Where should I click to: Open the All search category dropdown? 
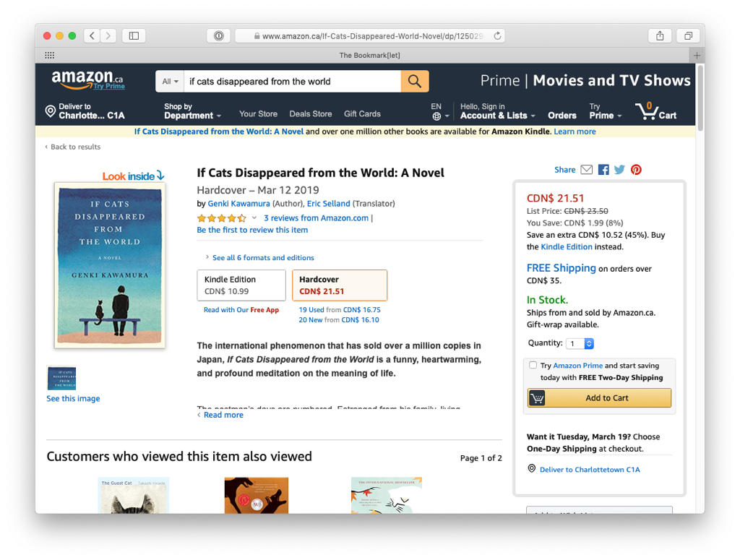click(170, 81)
